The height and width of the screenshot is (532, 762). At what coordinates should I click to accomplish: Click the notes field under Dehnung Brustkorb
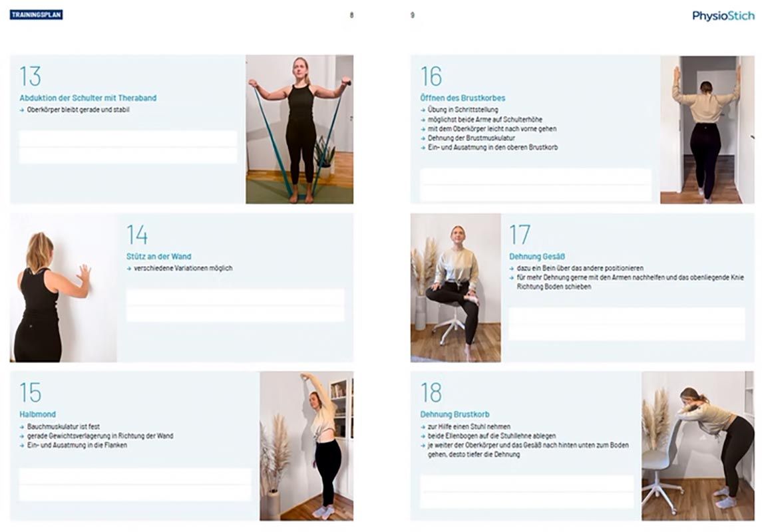pyautogui.click(x=527, y=491)
